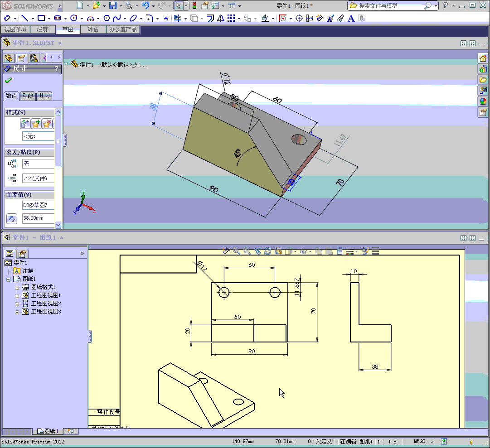The height and width of the screenshot is (448, 490).
Task: Open the precision .12 (文件) dropdown
Action: 38,178
